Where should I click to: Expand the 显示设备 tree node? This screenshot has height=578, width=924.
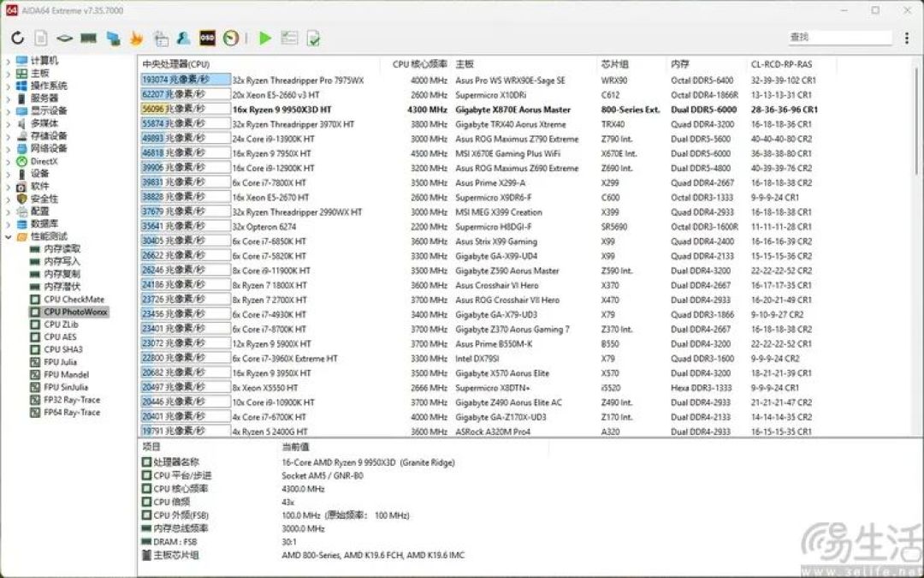tap(9, 110)
